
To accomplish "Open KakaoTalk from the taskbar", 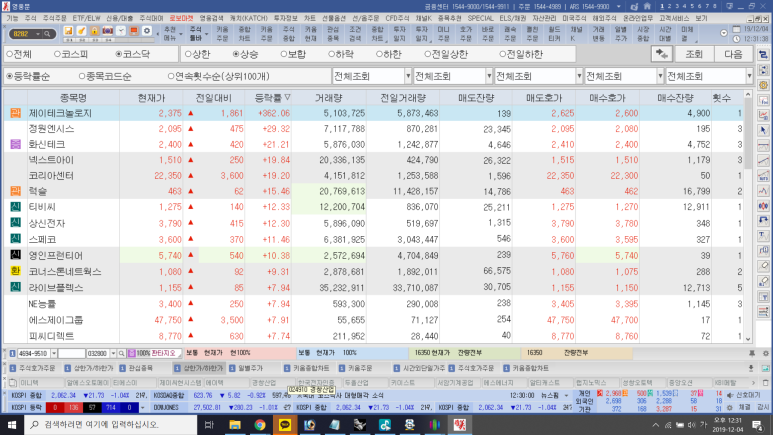I will coord(284,425).
